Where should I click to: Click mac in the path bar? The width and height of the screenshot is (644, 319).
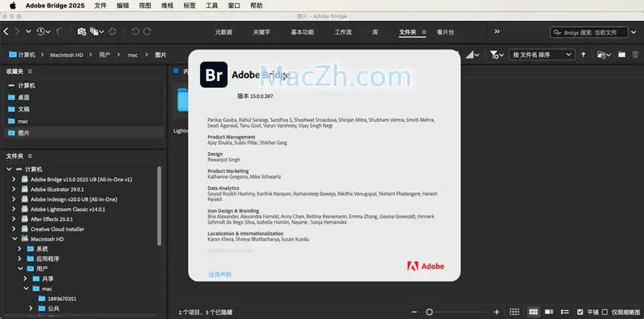click(133, 54)
